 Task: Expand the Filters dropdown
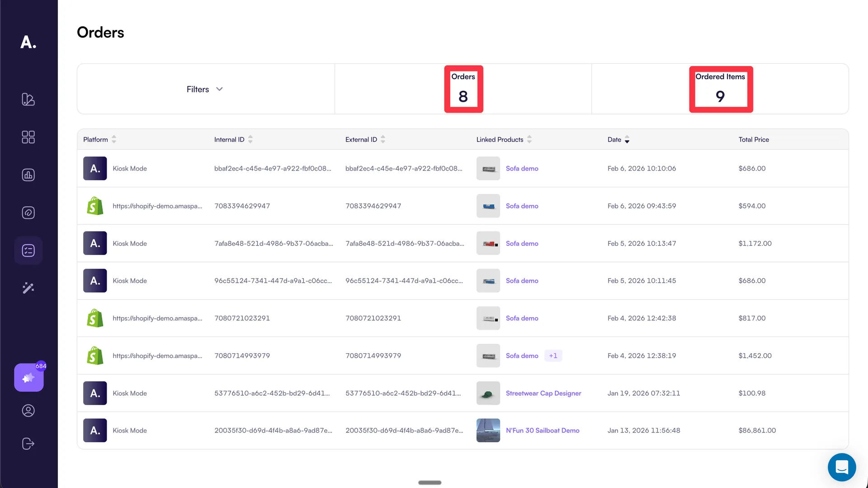(x=205, y=89)
